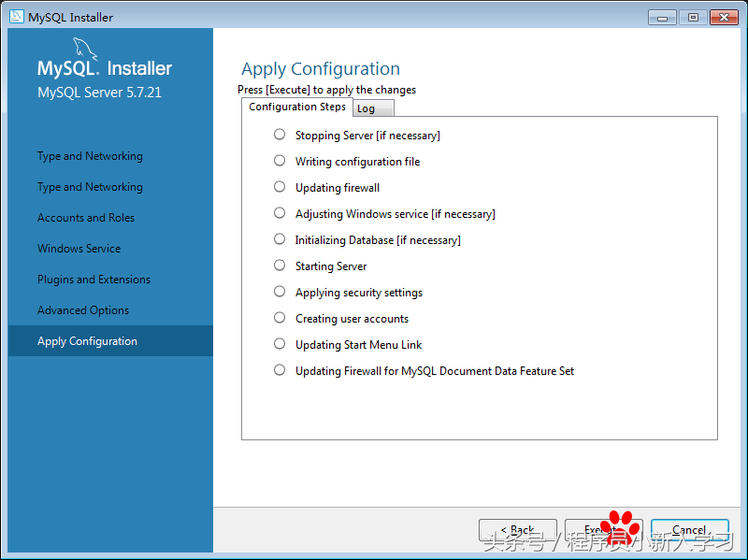Open Advanced Options sidebar step
This screenshot has height=560, width=748.
[83, 310]
